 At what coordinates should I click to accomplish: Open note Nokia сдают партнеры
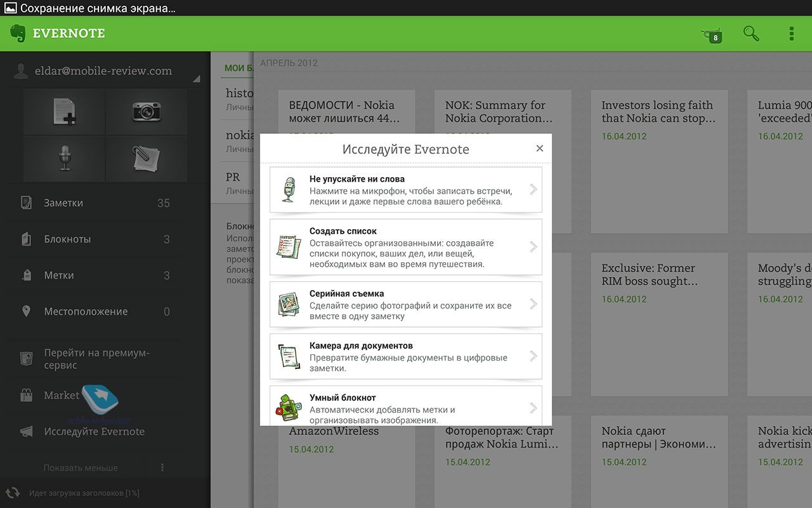click(x=659, y=462)
